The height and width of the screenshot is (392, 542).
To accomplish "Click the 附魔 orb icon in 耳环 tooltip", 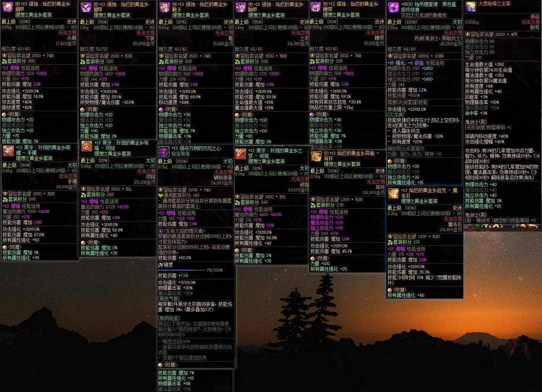I will (x=313, y=259).
